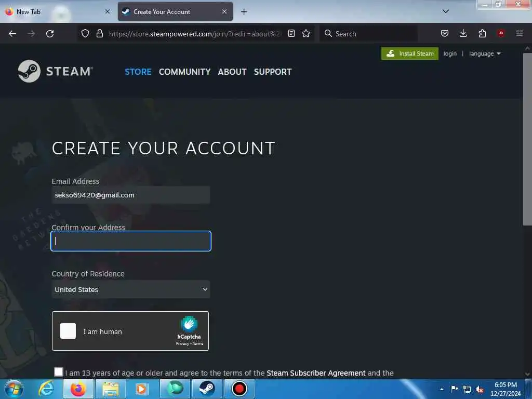
Task: Bookmark this page with the star icon
Action: [x=306, y=33]
